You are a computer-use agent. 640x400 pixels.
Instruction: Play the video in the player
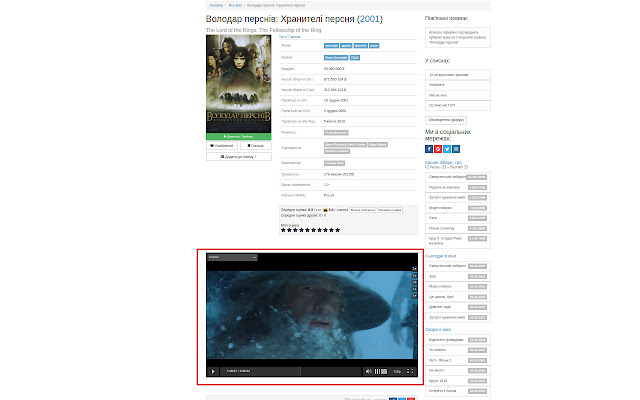213,371
